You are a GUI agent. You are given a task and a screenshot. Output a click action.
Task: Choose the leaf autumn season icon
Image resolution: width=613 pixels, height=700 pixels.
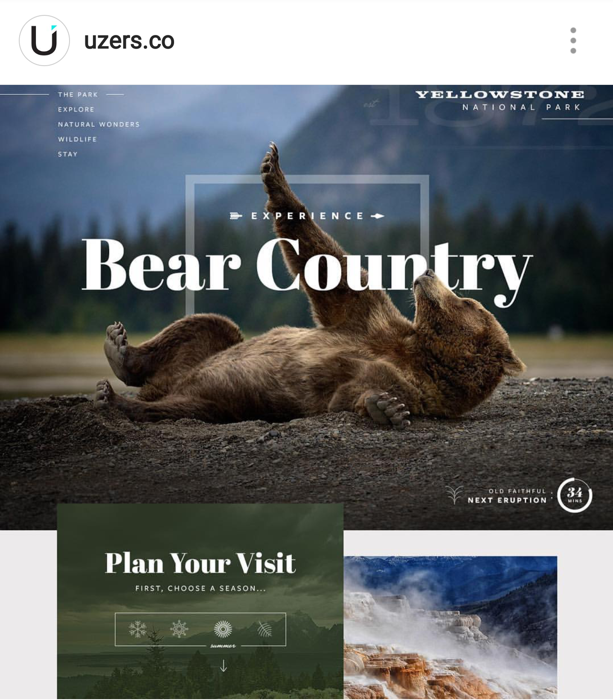coord(264,629)
